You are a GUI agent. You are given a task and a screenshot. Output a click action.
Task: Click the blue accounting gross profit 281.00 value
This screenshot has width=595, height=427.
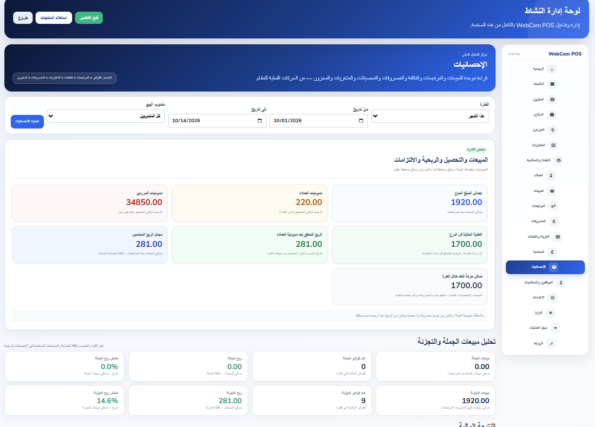coord(149,244)
